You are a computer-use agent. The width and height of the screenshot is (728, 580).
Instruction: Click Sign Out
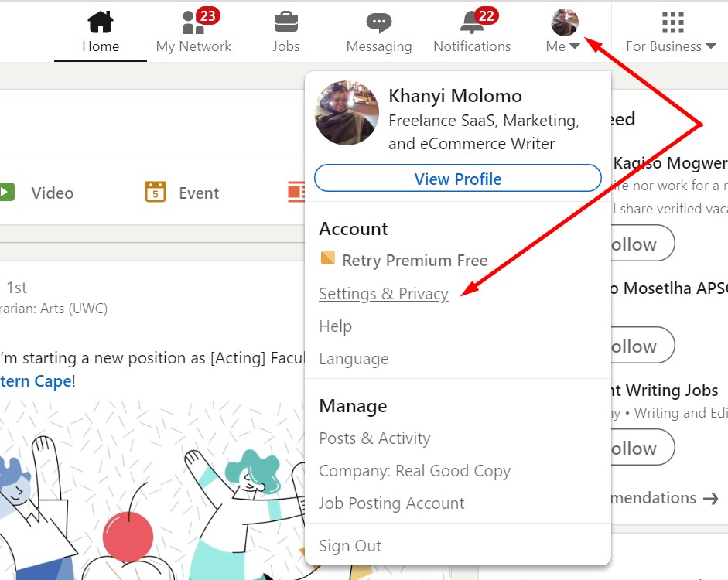coord(350,545)
